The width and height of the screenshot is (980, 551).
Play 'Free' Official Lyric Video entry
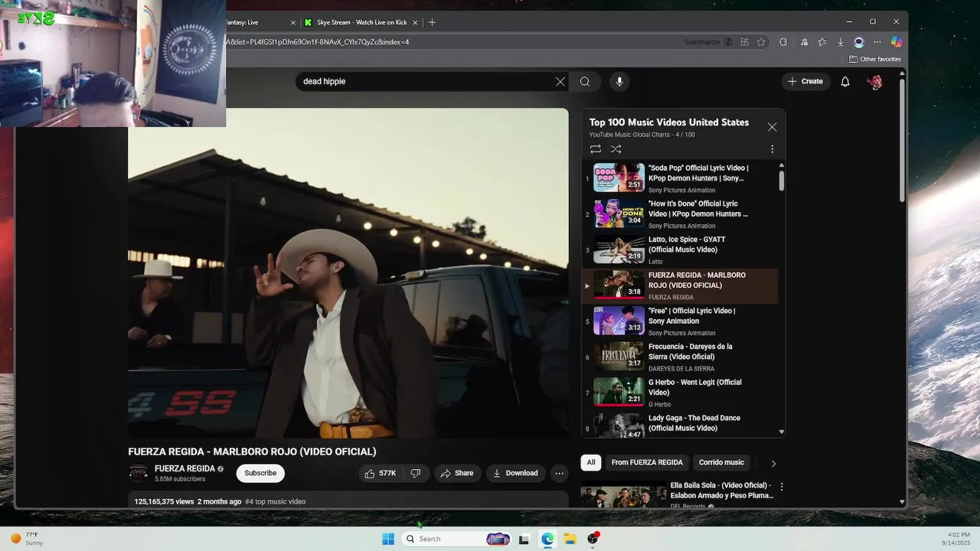coord(681,321)
